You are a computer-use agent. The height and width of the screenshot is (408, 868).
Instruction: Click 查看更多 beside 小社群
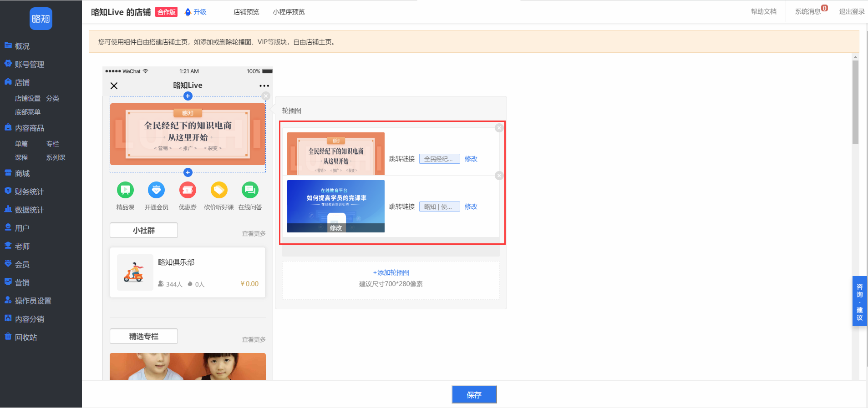pyautogui.click(x=254, y=233)
